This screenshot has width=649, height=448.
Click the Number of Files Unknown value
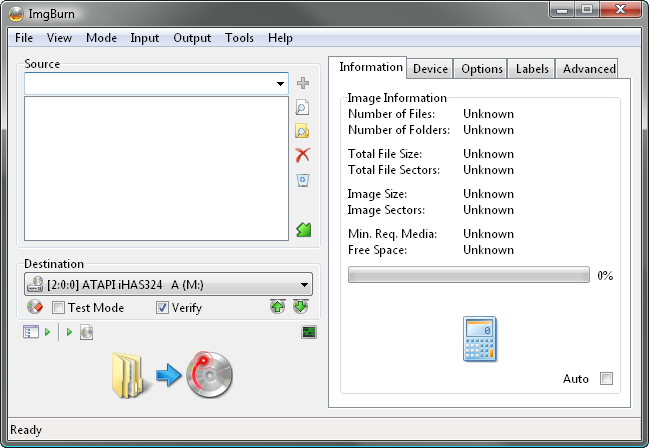(x=488, y=114)
